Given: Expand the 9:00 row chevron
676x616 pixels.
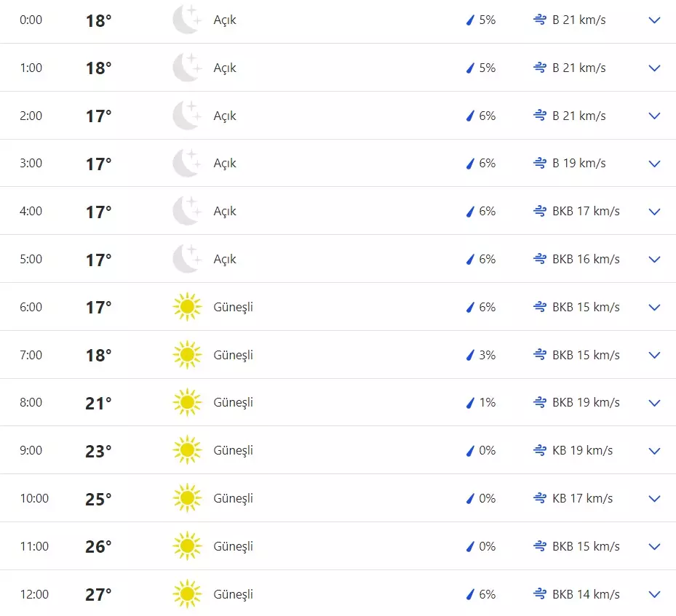Looking at the screenshot, I should (654, 451).
